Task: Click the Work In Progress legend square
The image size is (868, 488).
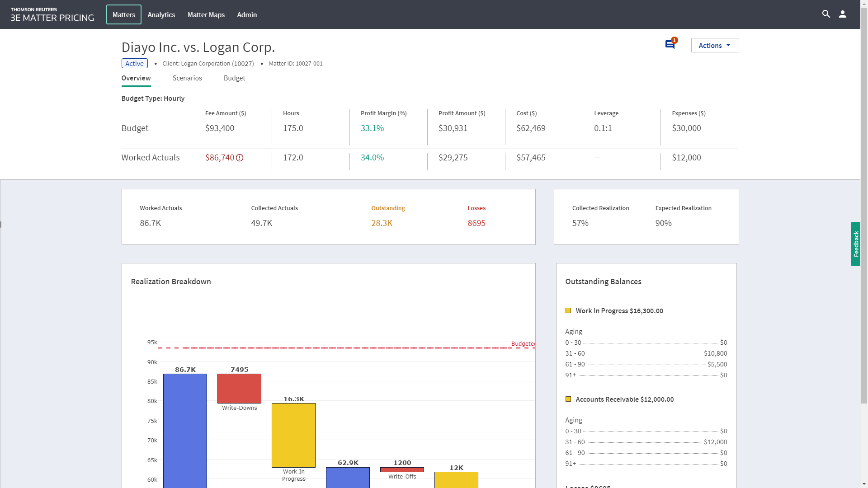Action: point(569,310)
